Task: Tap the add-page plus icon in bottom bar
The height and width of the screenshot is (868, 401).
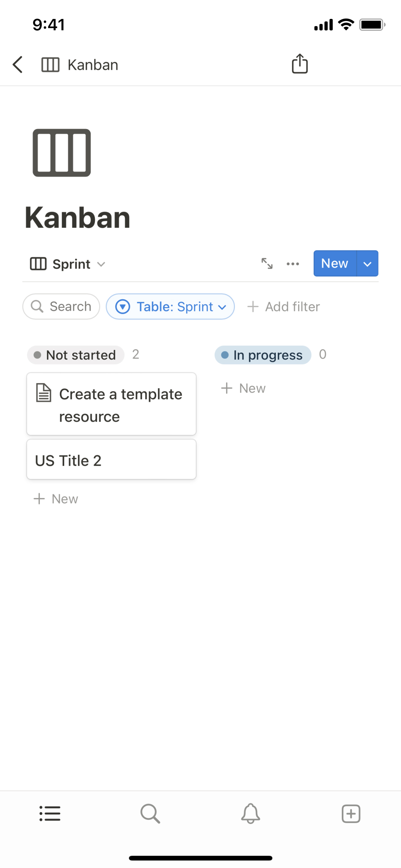Action: 351,813
